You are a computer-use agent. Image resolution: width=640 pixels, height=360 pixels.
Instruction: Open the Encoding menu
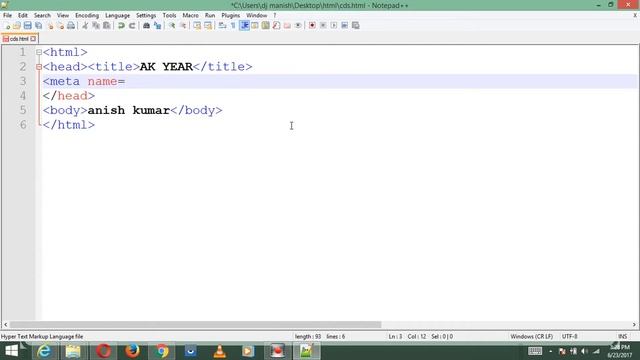(87, 16)
